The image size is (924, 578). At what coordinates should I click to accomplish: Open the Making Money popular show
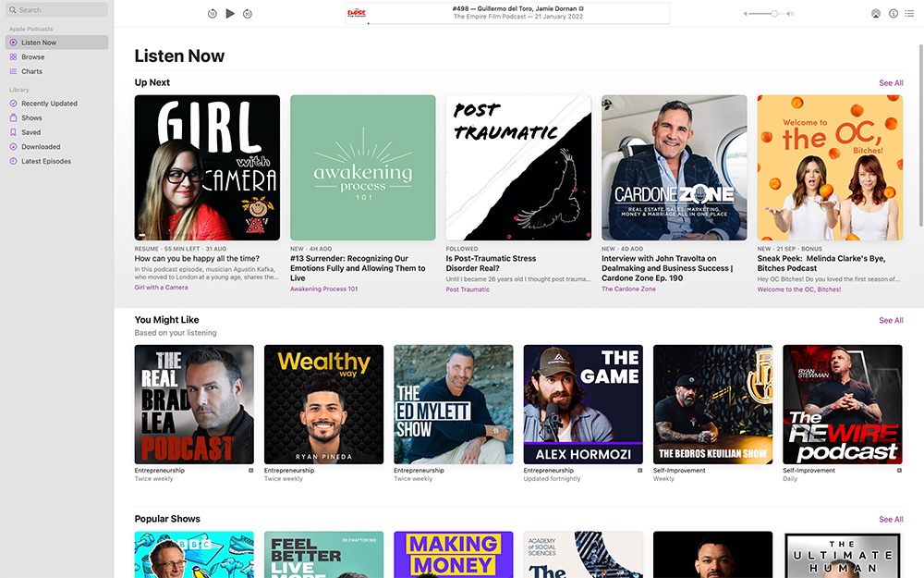point(453,554)
